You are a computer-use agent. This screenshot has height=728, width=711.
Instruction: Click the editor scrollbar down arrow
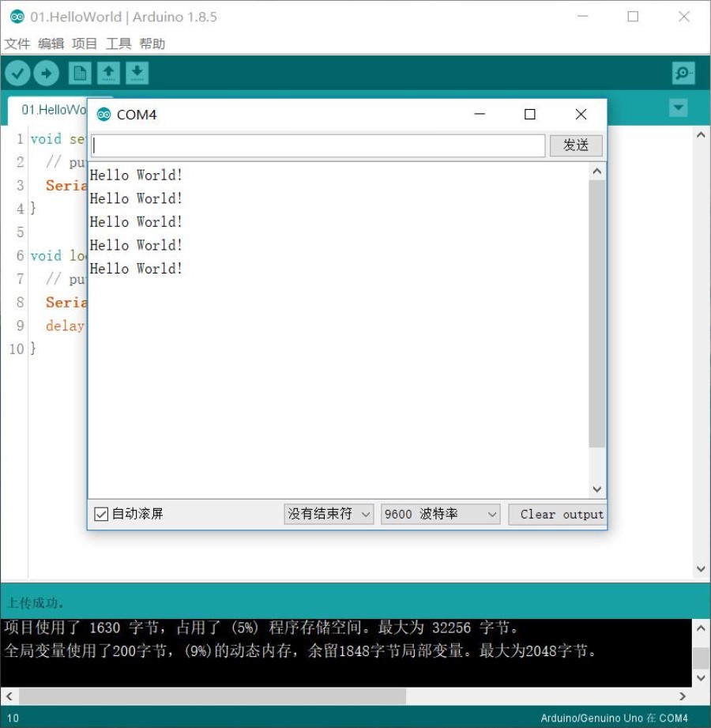click(701, 569)
